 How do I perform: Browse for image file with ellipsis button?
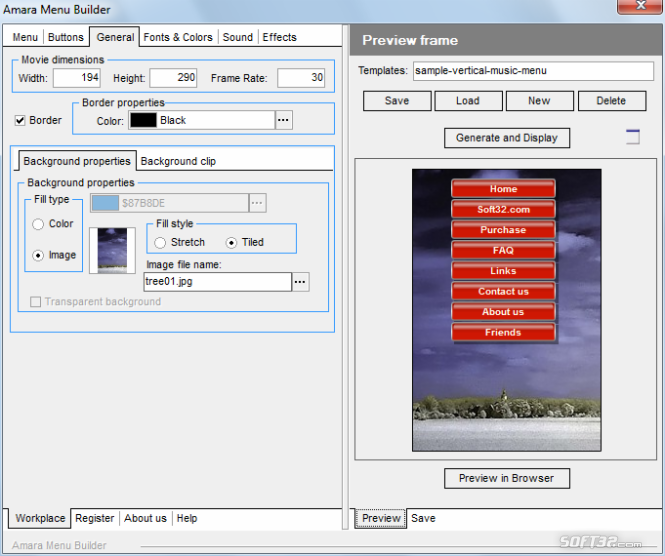pyautogui.click(x=300, y=282)
